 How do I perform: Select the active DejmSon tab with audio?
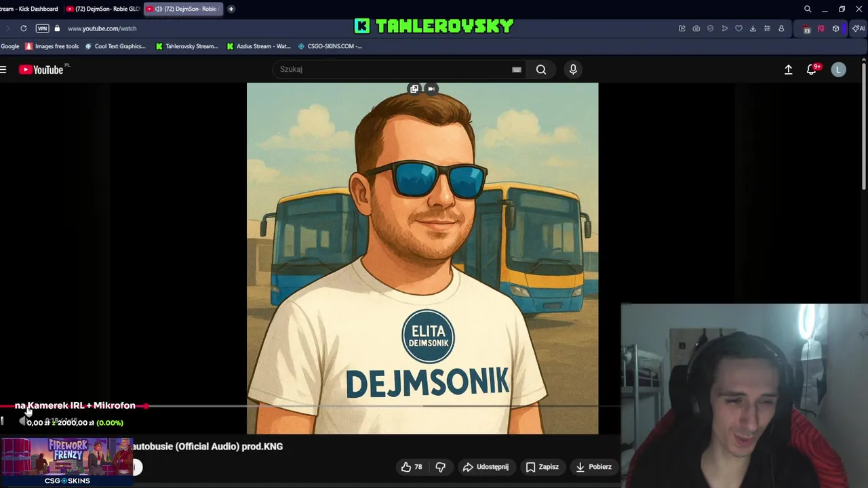click(183, 9)
